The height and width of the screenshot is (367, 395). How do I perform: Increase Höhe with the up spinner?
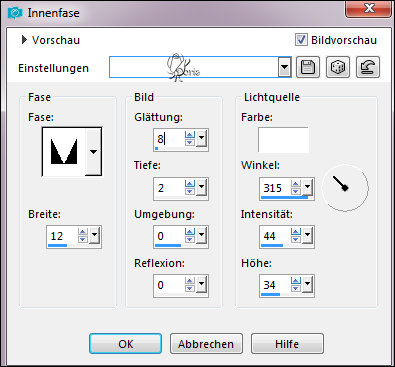(x=296, y=281)
